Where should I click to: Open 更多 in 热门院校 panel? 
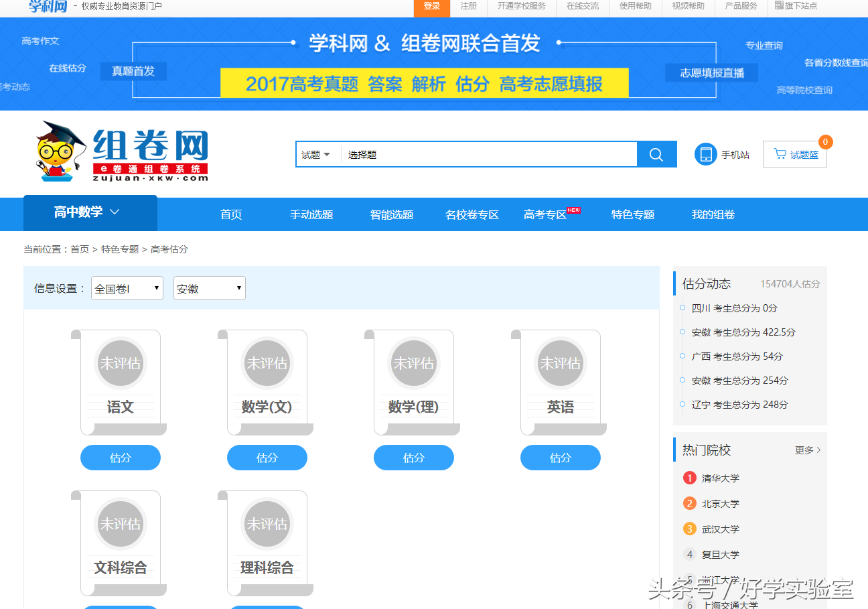point(808,450)
